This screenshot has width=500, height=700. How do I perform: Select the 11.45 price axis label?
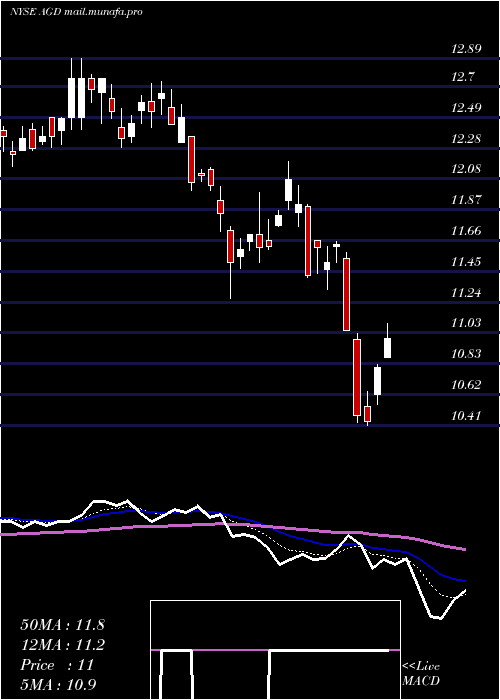pyautogui.click(x=466, y=262)
